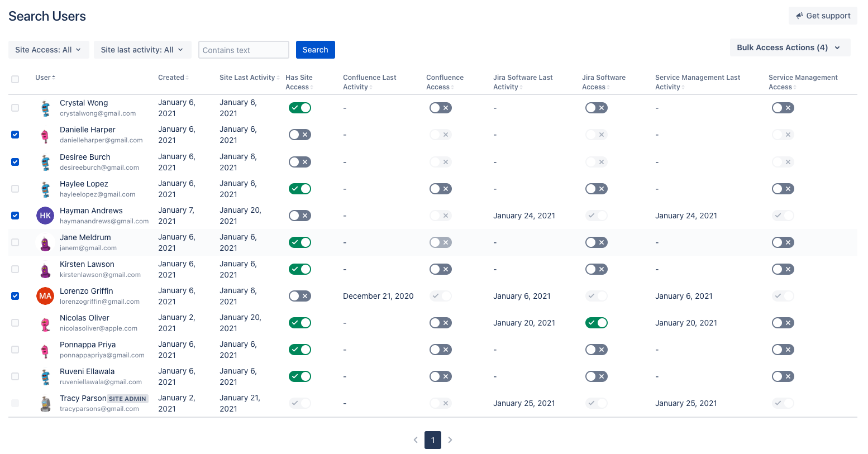The image size is (868, 454).
Task: Uncheck Desiree Burch's row checkbox
Action: [15, 161]
